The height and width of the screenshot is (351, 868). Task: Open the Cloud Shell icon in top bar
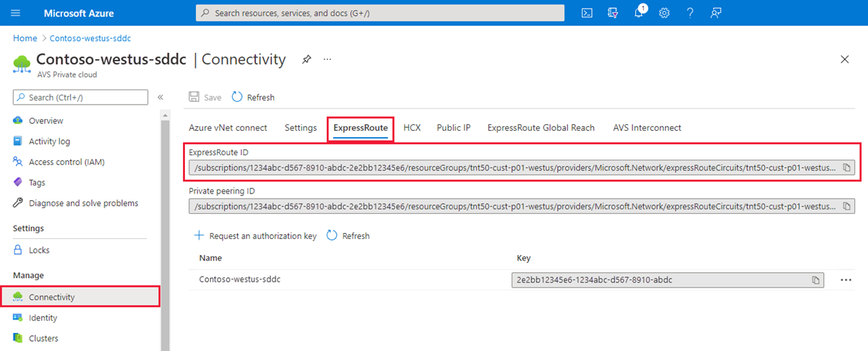588,13
